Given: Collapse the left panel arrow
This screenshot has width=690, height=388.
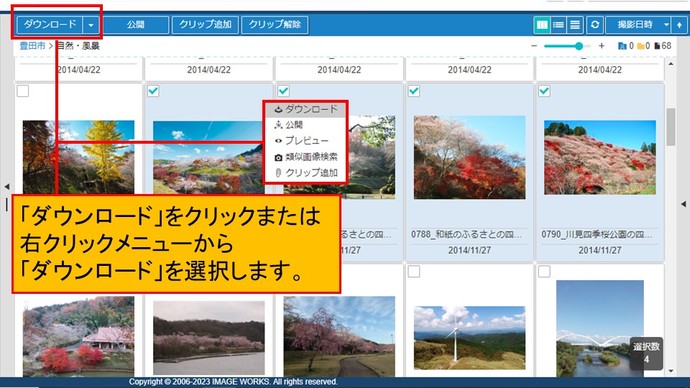Looking at the screenshot, I should click(7, 187).
